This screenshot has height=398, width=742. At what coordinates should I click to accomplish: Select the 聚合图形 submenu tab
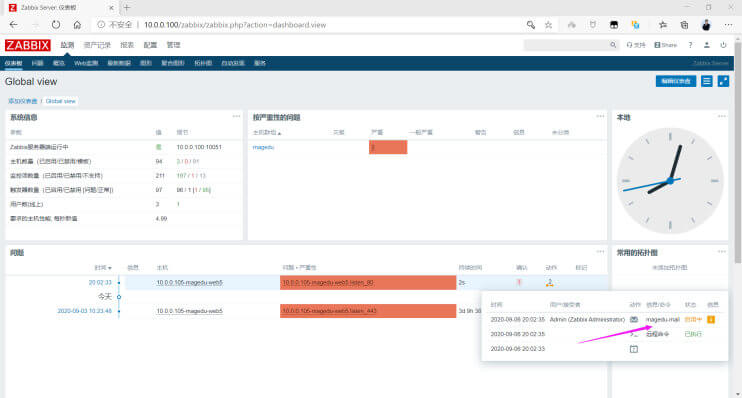point(173,63)
